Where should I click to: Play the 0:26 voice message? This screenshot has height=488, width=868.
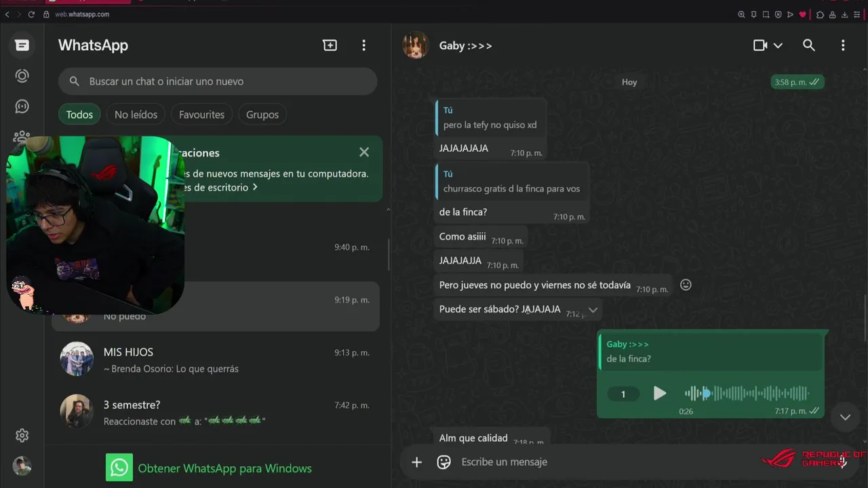click(659, 394)
